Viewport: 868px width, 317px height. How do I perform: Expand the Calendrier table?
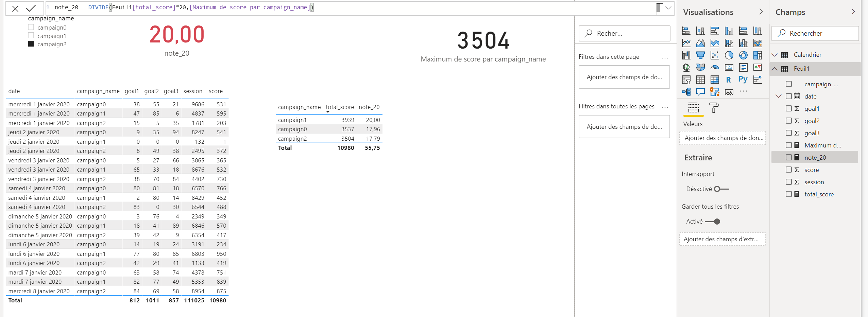(x=775, y=55)
